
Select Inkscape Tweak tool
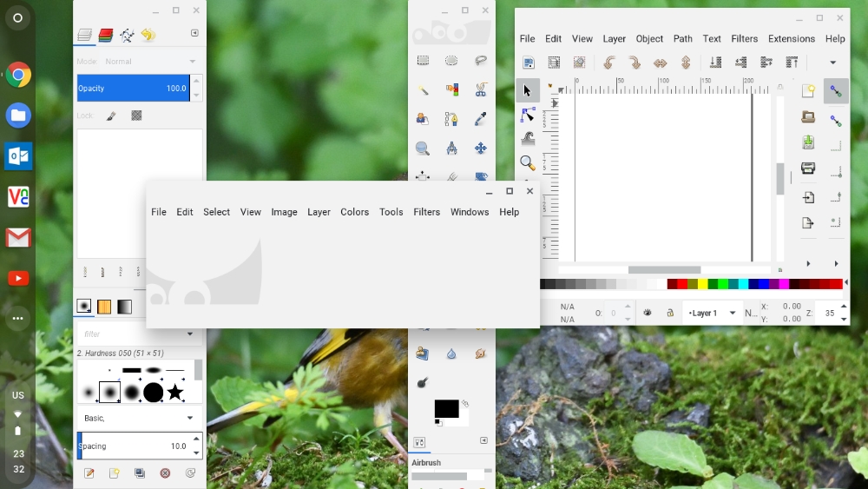(528, 138)
